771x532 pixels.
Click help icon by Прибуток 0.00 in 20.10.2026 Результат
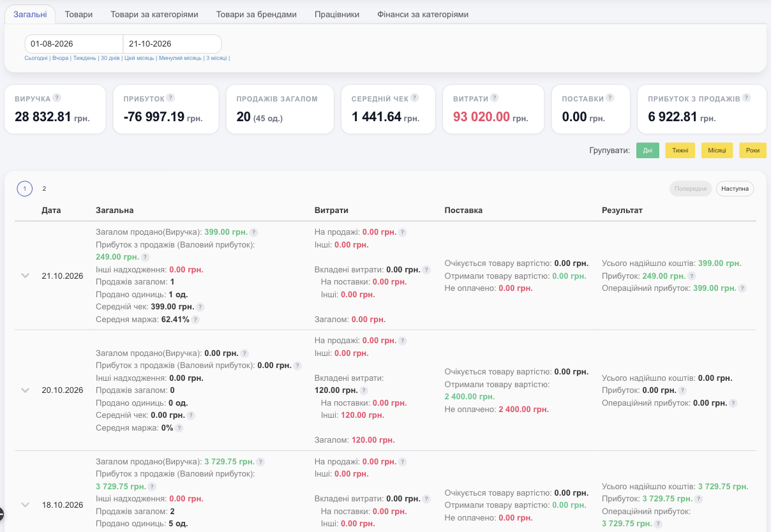point(682,390)
